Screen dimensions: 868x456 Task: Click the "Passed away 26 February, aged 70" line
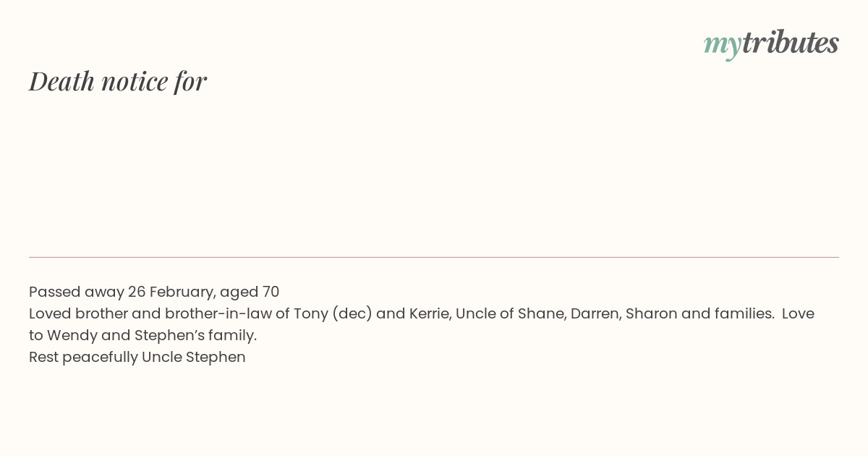coord(154,292)
